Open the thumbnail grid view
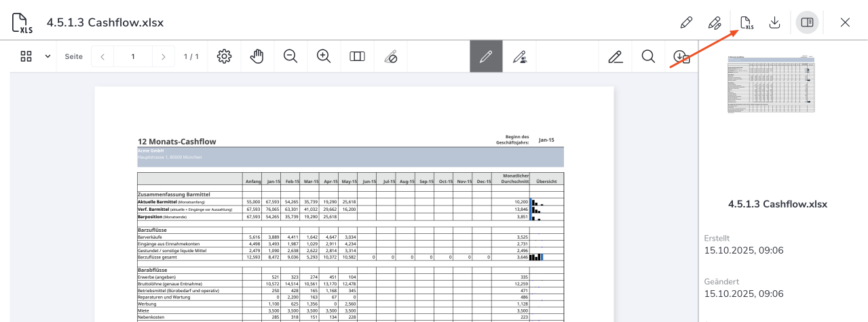868x322 pixels. (x=26, y=56)
